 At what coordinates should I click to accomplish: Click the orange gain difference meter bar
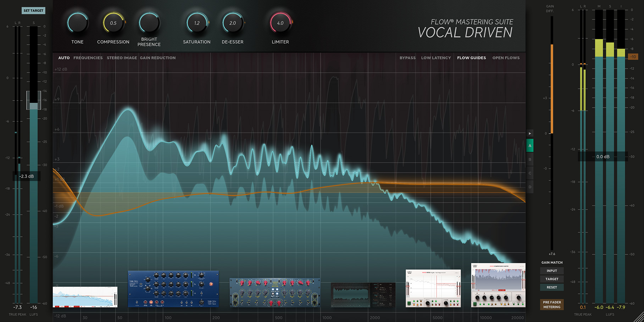552,89
